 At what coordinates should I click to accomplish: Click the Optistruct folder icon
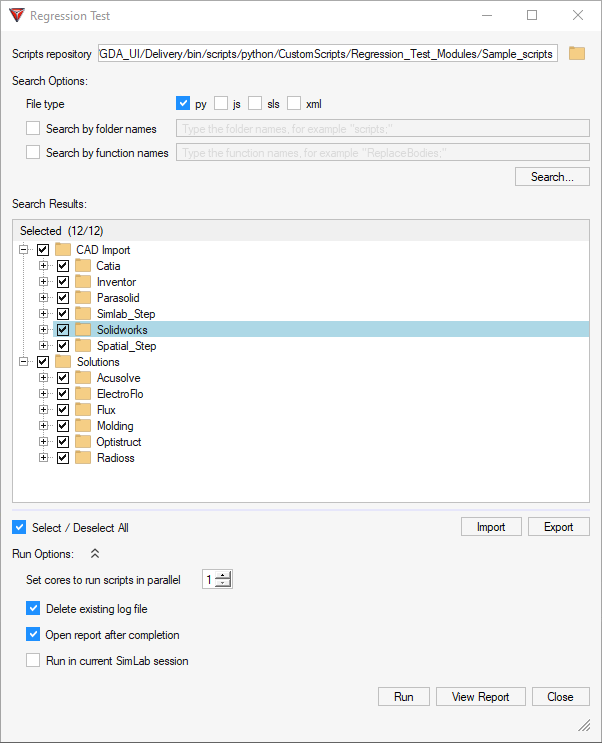(83, 442)
